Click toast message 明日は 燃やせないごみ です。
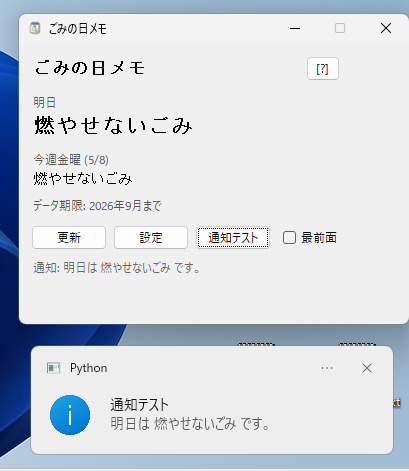Image resolution: width=409 pixels, height=471 pixels. pyautogui.click(x=190, y=424)
